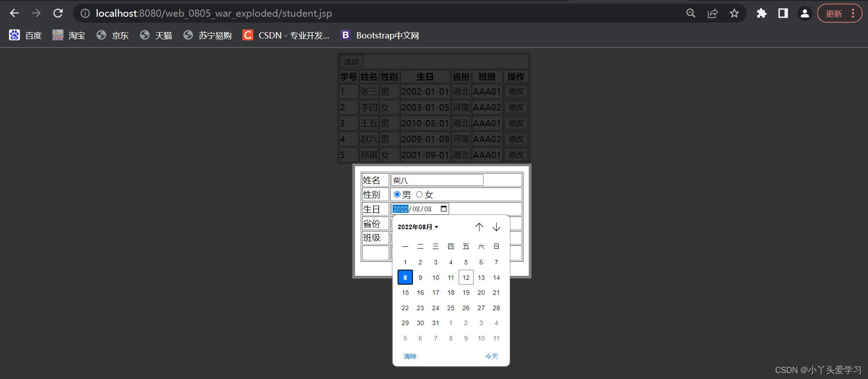Go to next month with down arrow

click(x=496, y=227)
